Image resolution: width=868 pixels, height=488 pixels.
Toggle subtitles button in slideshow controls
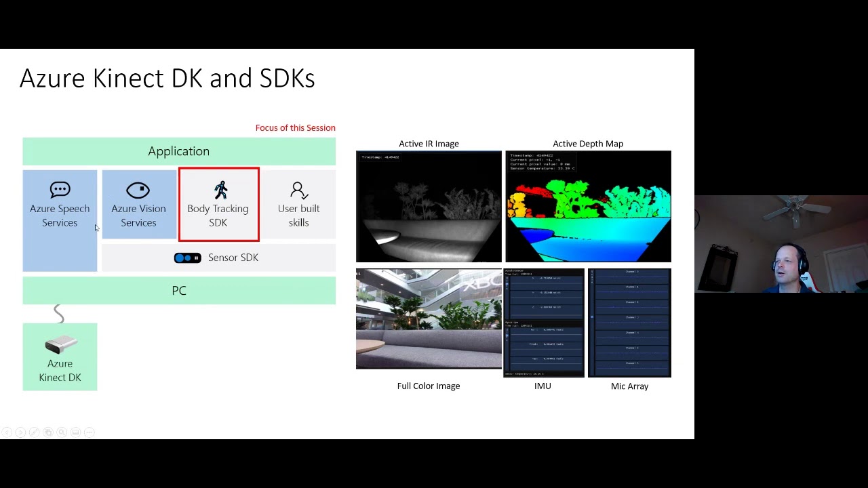(x=75, y=432)
